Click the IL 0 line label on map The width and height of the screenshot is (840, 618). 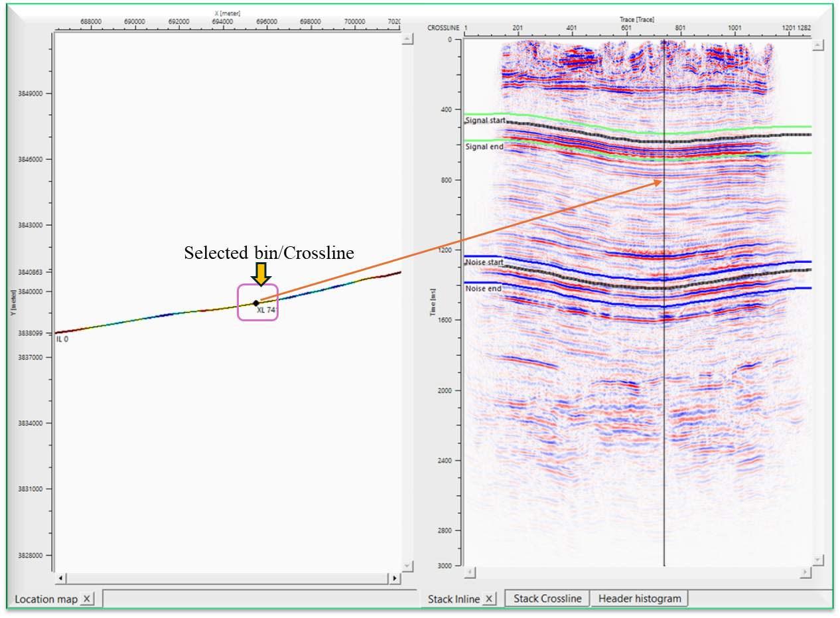coord(62,339)
